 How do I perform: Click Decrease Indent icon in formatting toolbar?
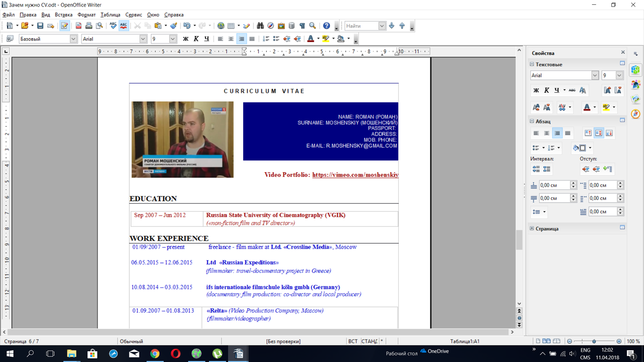(287, 39)
